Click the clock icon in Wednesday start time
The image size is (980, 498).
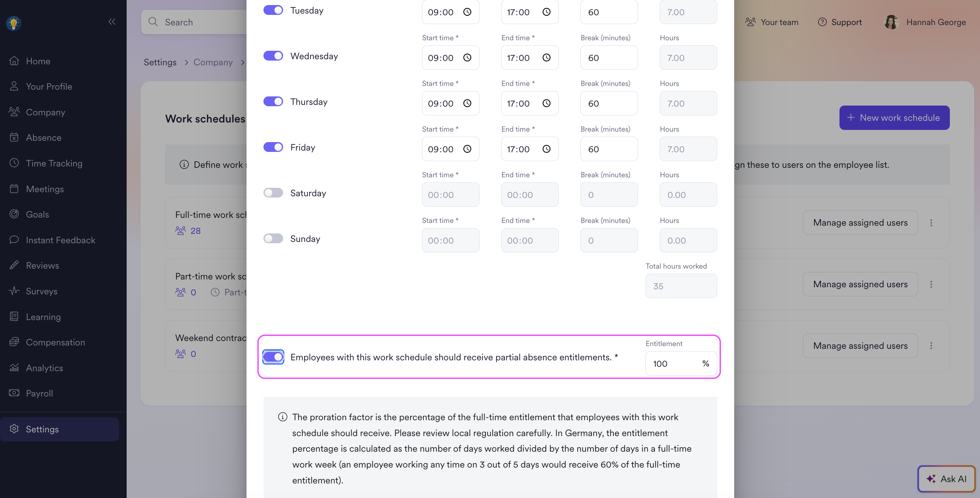coord(467,58)
